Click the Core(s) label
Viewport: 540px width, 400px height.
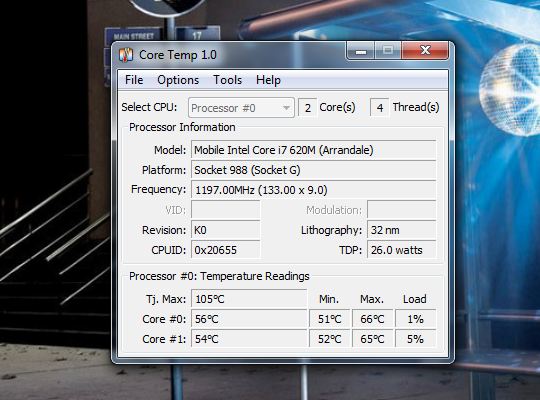[x=337, y=107]
